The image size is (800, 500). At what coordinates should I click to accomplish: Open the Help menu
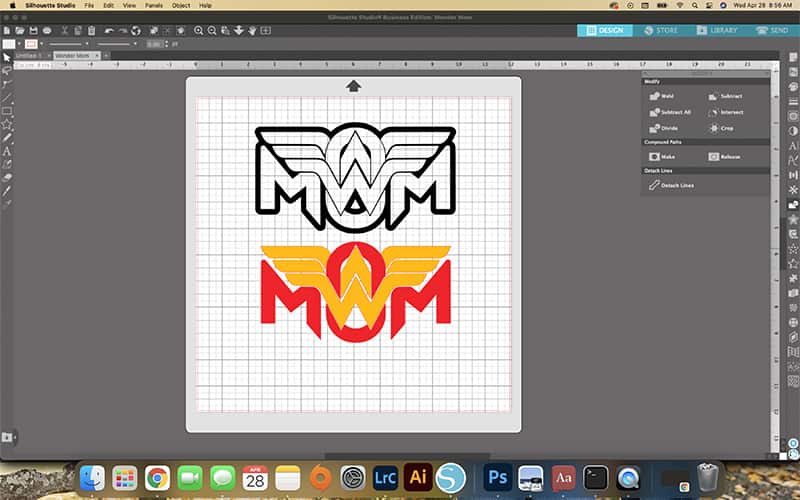(x=205, y=5)
